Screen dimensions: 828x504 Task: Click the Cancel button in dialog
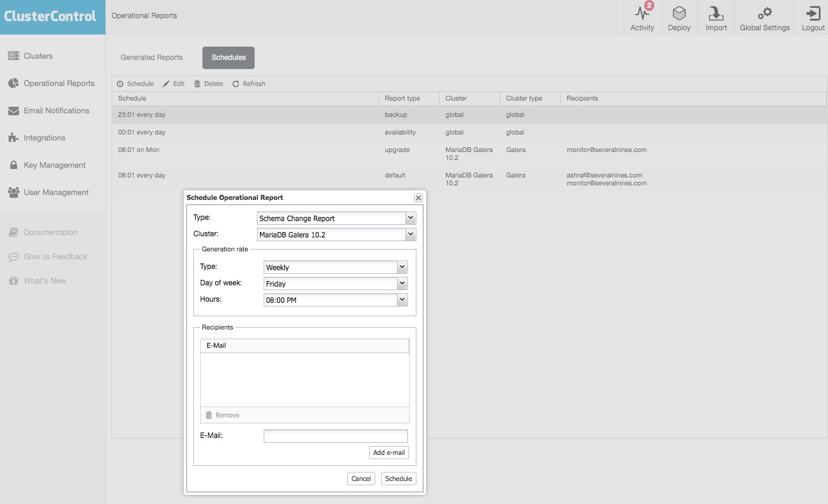click(x=361, y=479)
